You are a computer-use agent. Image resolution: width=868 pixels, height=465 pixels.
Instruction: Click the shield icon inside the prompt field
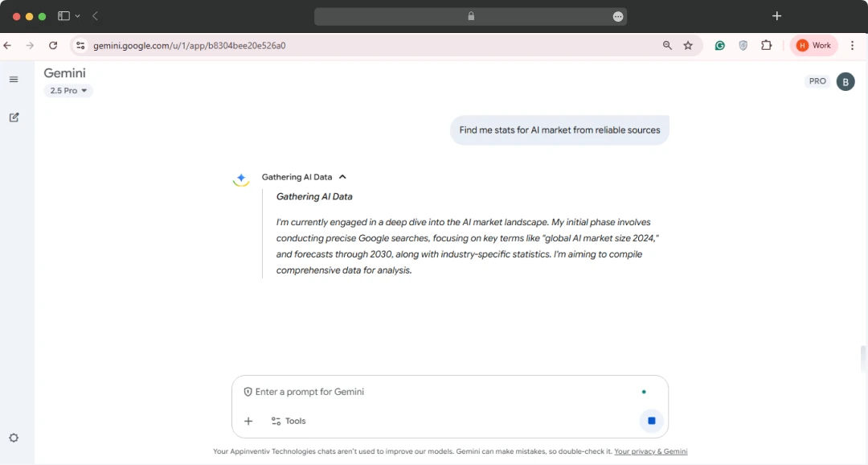[x=248, y=392]
